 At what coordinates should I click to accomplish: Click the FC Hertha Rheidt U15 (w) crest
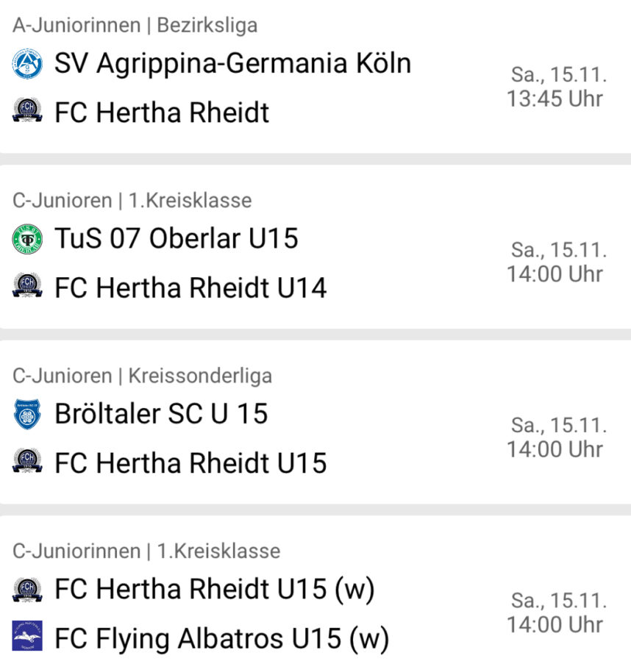point(28,590)
